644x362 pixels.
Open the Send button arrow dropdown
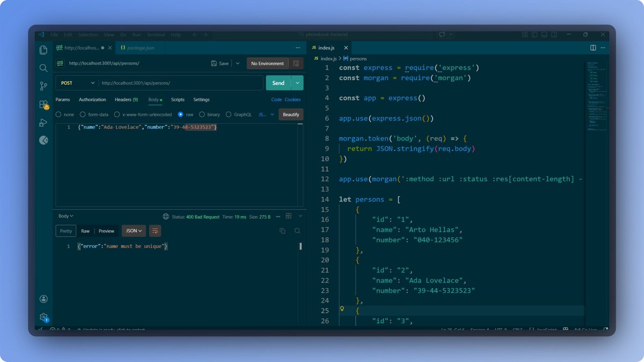pyautogui.click(x=297, y=83)
